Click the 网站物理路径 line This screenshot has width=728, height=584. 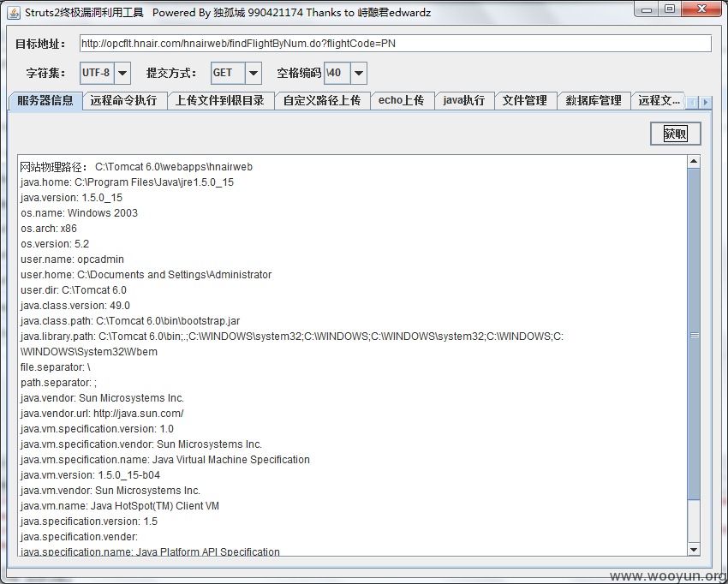click(136, 167)
